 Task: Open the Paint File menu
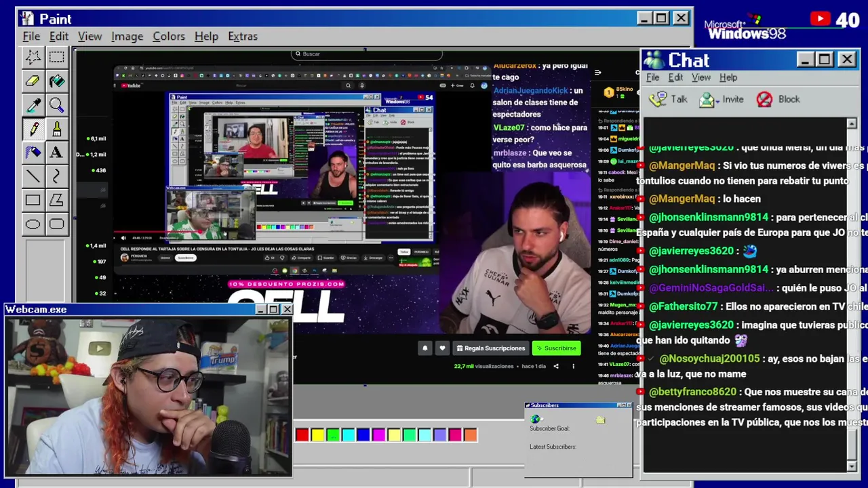pos(31,37)
